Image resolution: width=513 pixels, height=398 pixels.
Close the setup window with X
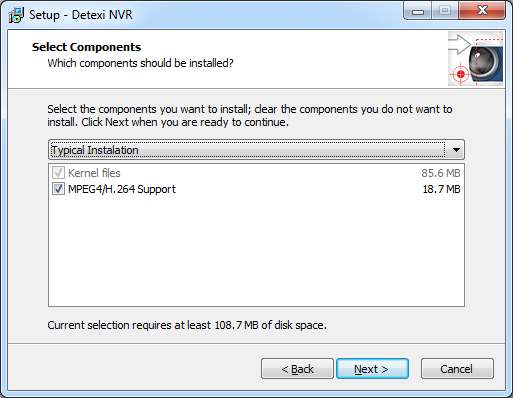(x=482, y=11)
